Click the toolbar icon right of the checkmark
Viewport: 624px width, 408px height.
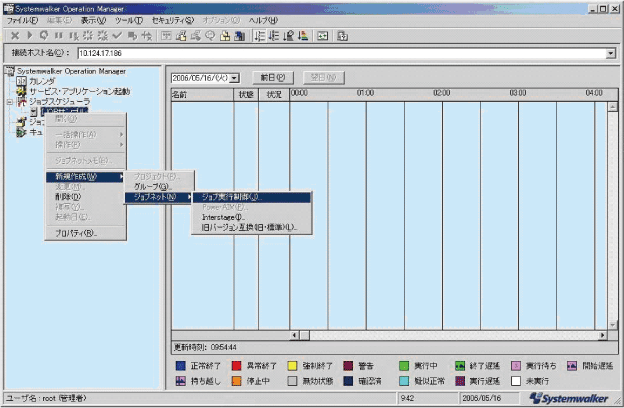point(132,36)
